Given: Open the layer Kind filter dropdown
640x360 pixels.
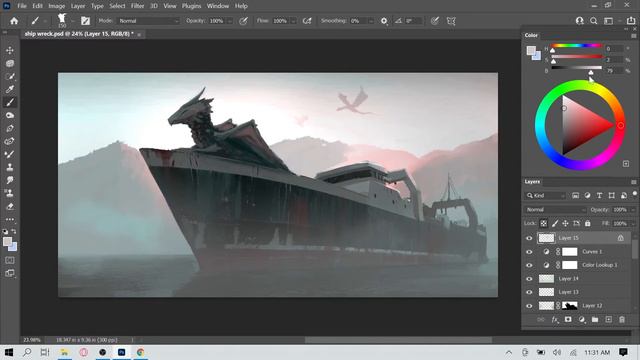Looking at the screenshot, I should 545,196.
